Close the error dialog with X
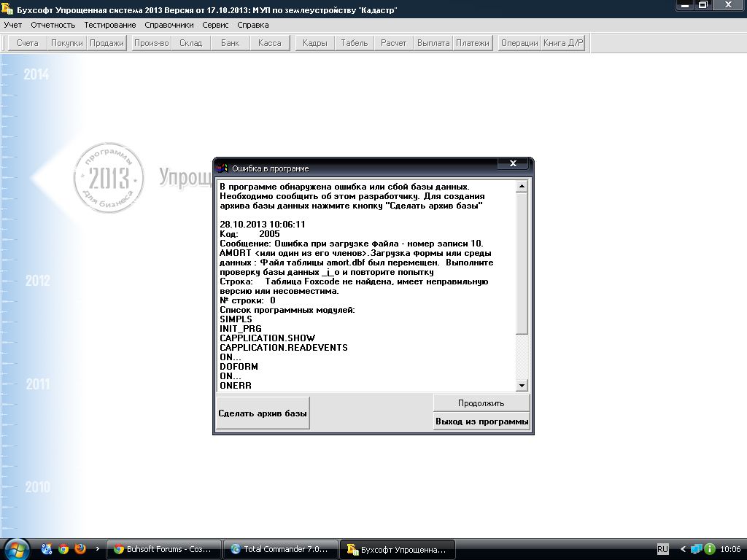Screen dimensions: 747x560 coord(513,164)
